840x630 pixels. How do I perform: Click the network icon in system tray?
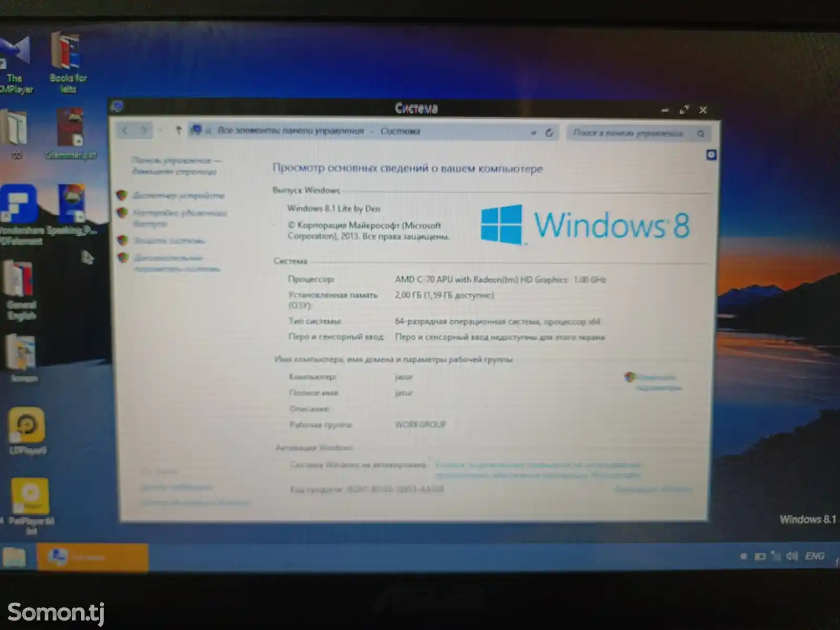776,556
